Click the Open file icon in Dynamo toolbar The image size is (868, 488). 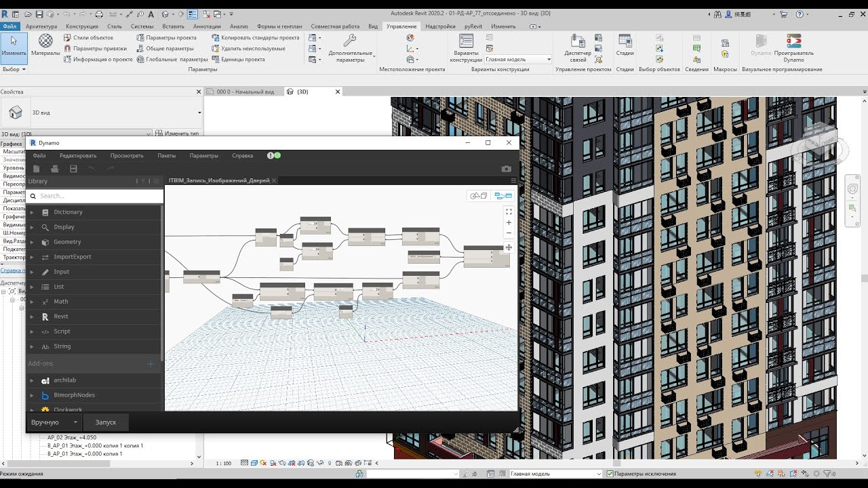[x=55, y=169]
